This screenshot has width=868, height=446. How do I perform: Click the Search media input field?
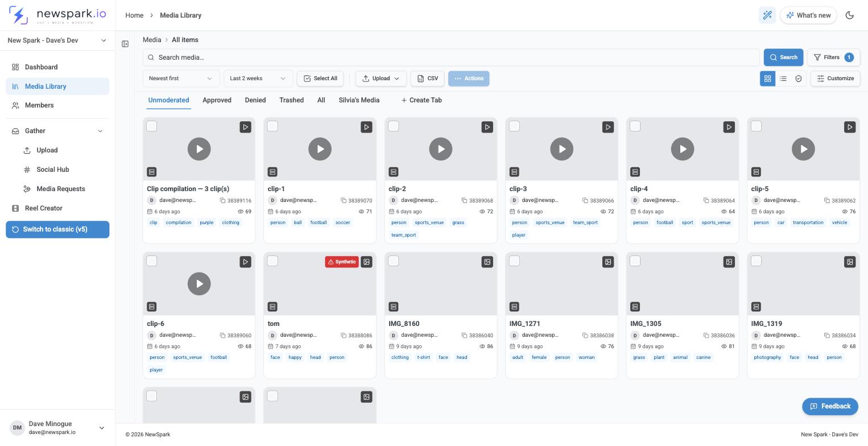pyautogui.click(x=451, y=57)
